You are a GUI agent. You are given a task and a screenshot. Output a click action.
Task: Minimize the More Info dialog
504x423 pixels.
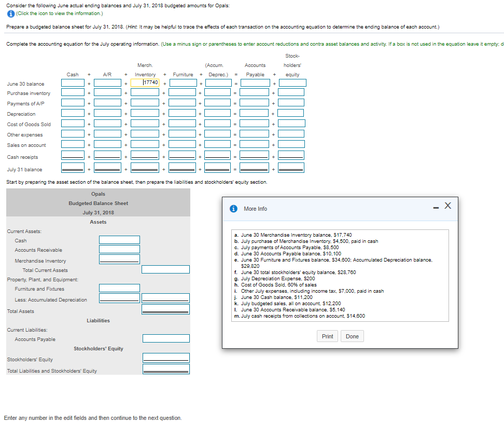(x=436, y=208)
